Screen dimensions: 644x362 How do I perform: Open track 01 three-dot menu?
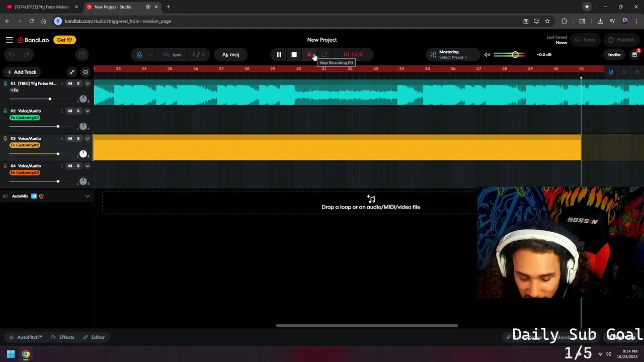pyautogui.click(x=62, y=83)
